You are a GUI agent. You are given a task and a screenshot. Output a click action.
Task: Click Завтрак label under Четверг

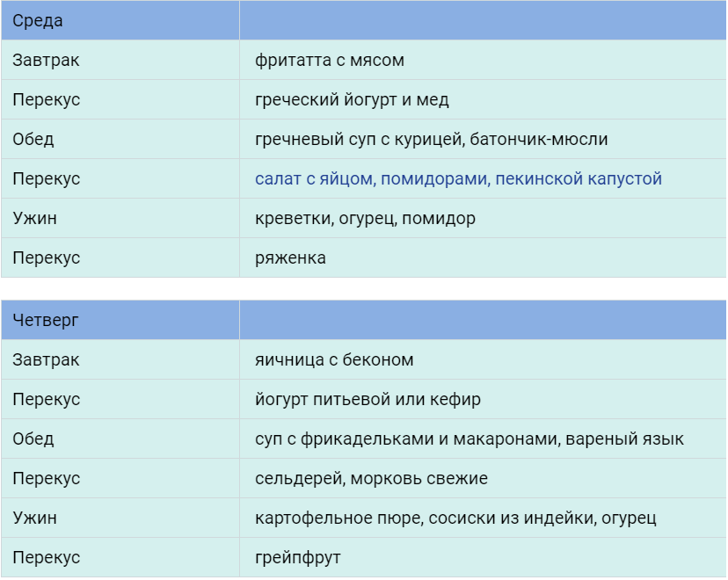[46, 359]
